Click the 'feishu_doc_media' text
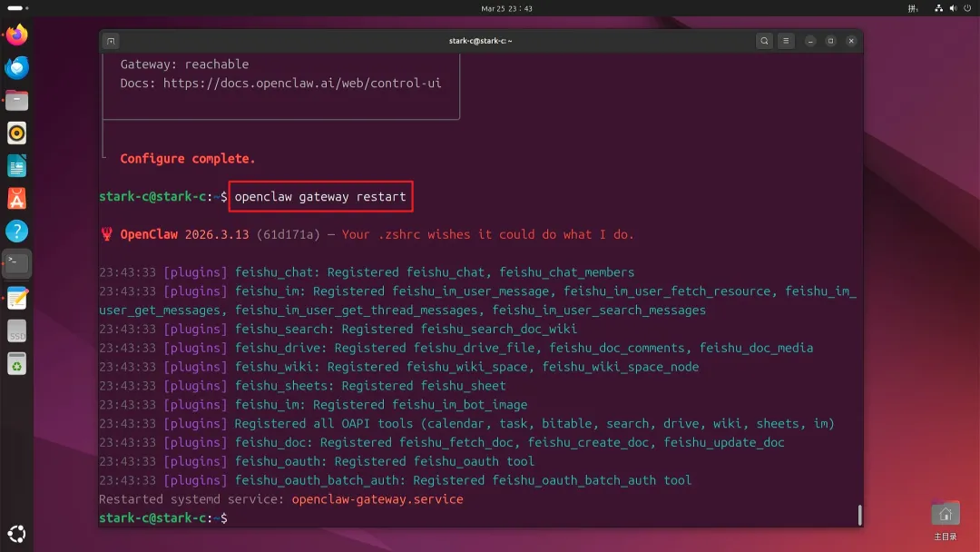 click(756, 348)
